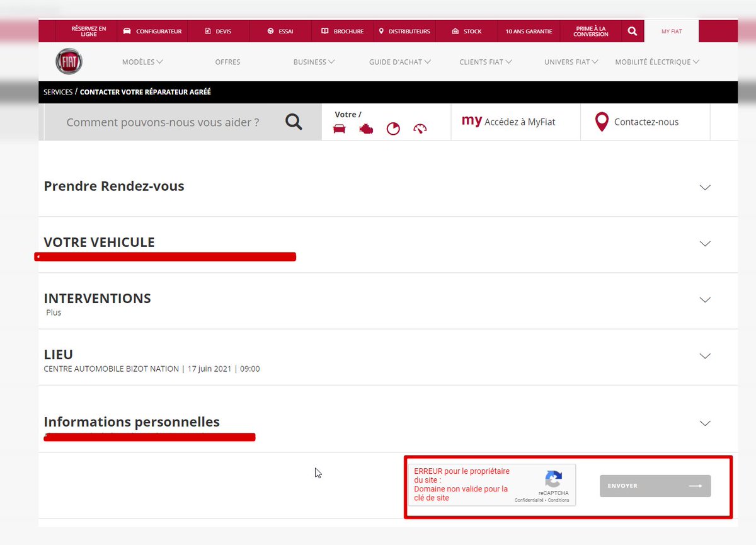
Task: Expand the Business menu
Action: pos(314,62)
